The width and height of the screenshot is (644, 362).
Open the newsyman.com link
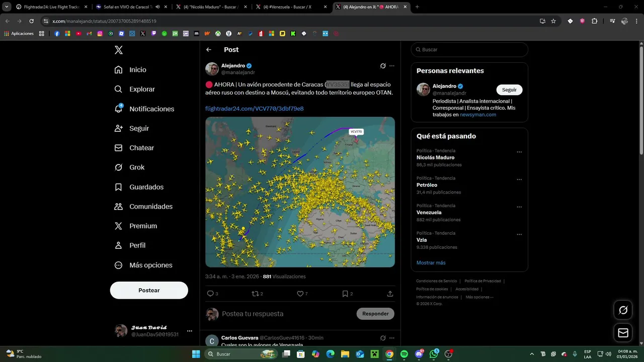[477, 115]
